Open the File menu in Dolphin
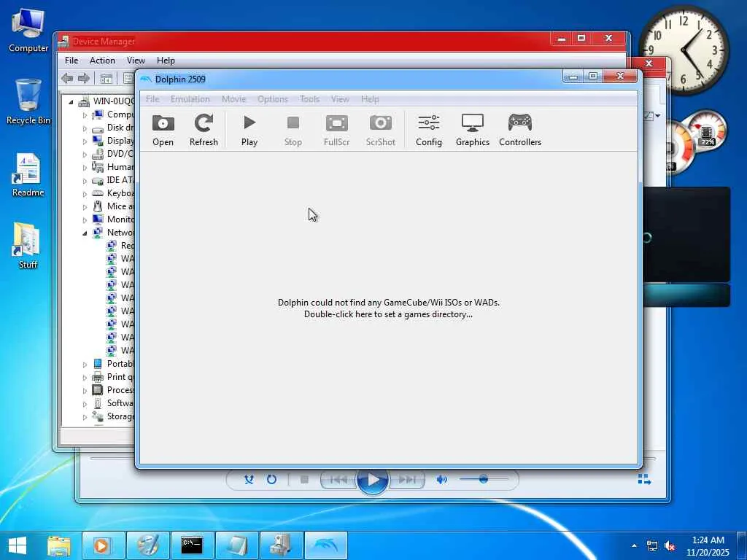 (152, 99)
